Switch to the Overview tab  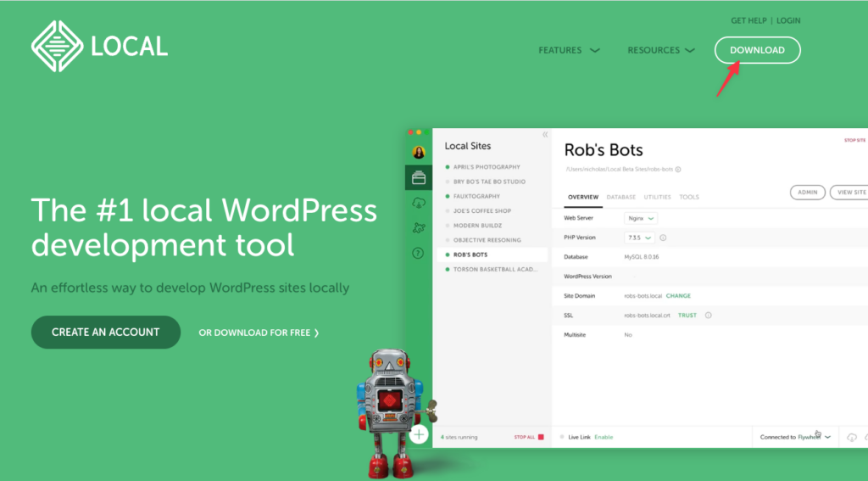(x=583, y=198)
